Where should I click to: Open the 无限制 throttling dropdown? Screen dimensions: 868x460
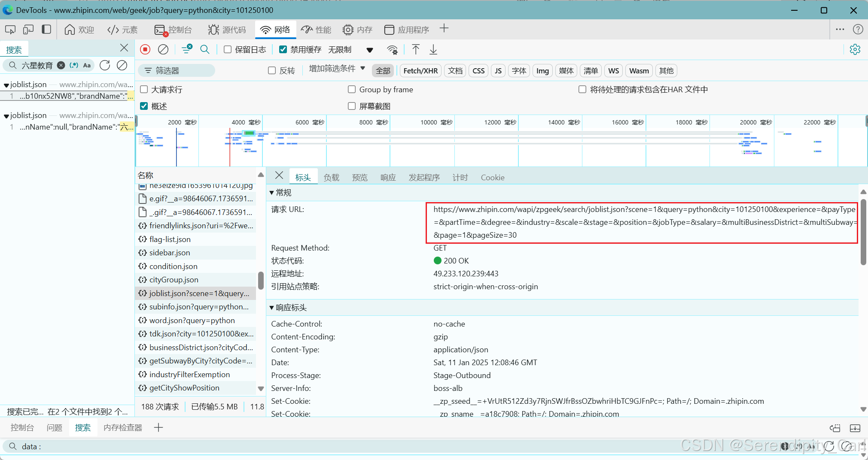[350, 50]
